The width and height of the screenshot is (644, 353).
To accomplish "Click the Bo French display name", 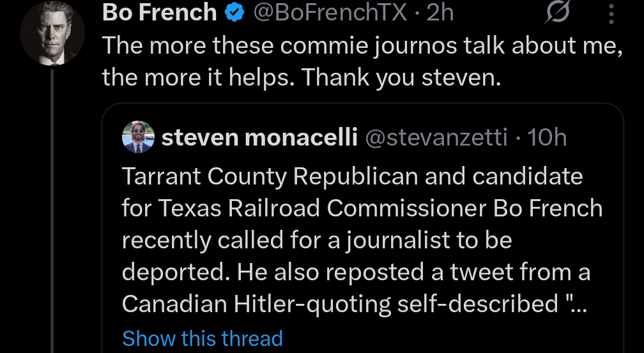I will pos(159,13).
